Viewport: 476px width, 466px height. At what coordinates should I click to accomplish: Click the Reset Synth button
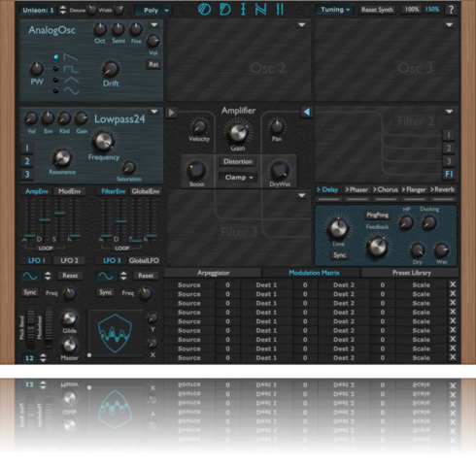click(x=377, y=10)
